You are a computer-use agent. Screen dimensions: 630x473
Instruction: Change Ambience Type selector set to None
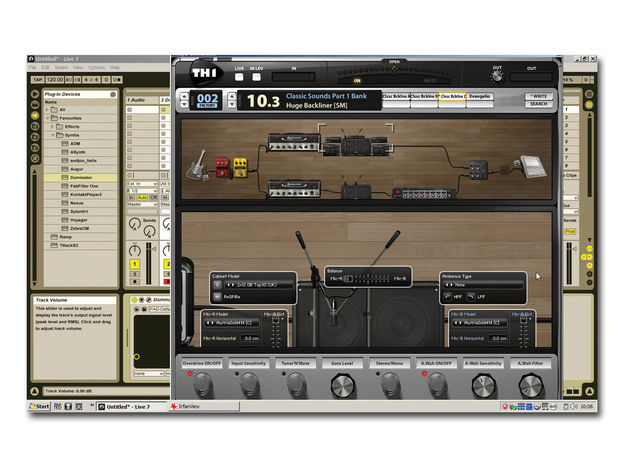pos(483,285)
